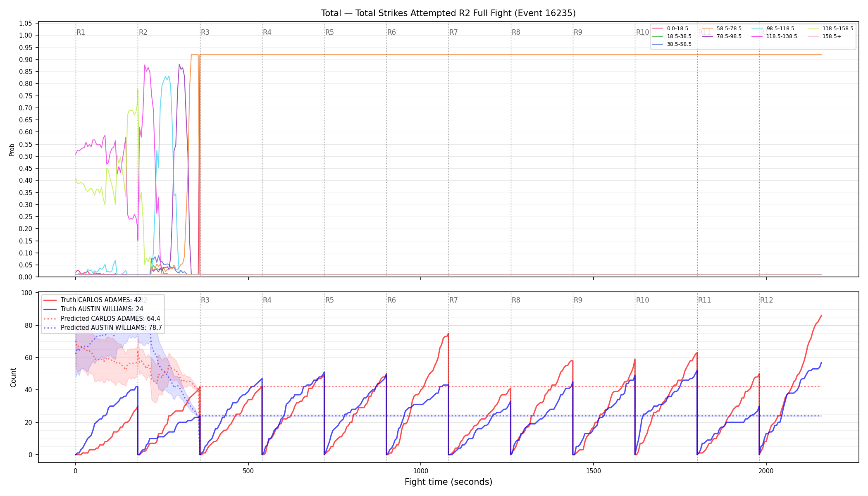Click the 78.5-98.5 purple legend entry
This screenshot has height=496, width=868.
tap(722, 36)
